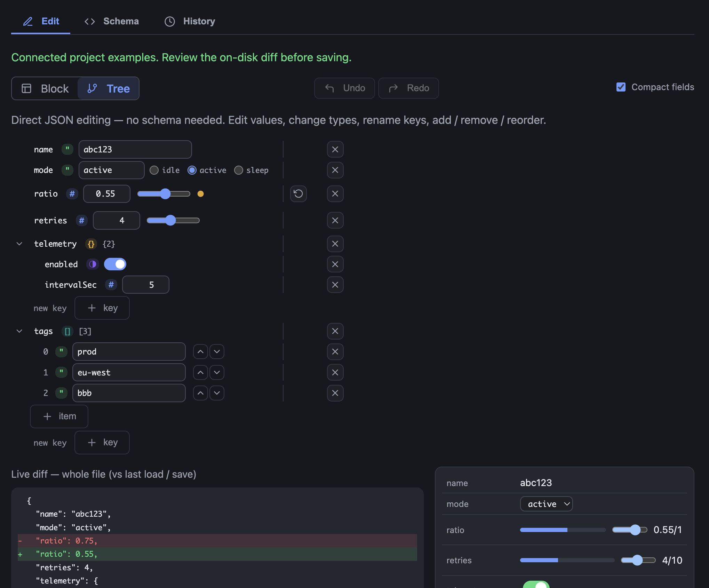Remove the intervalSec key

335,285
